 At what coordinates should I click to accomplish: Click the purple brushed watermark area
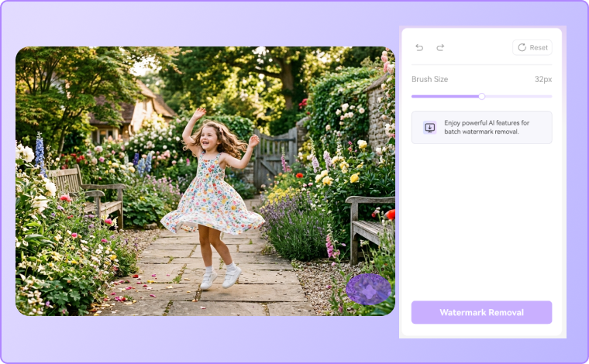click(368, 290)
